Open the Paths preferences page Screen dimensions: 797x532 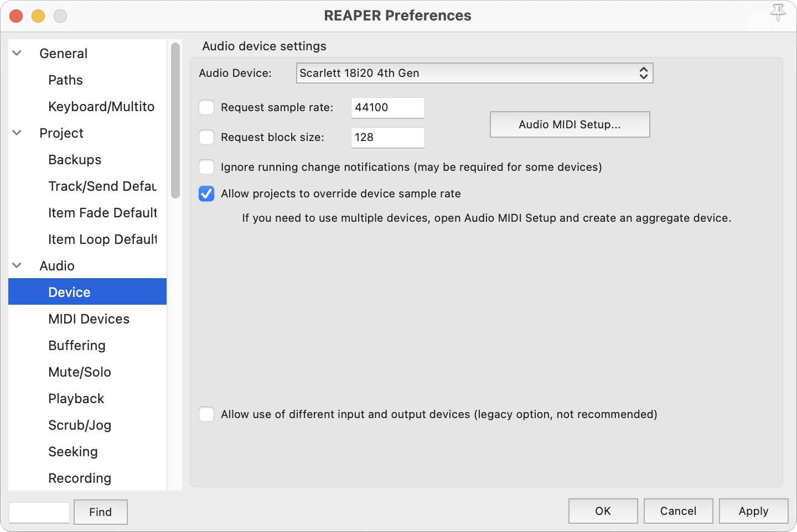[x=66, y=80]
